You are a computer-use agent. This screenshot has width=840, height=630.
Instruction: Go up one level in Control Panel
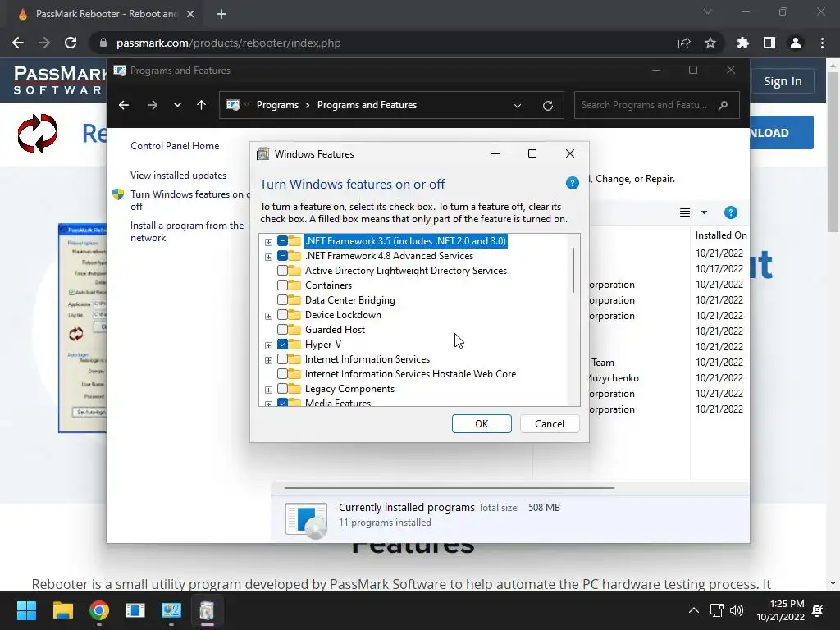(x=202, y=105)
